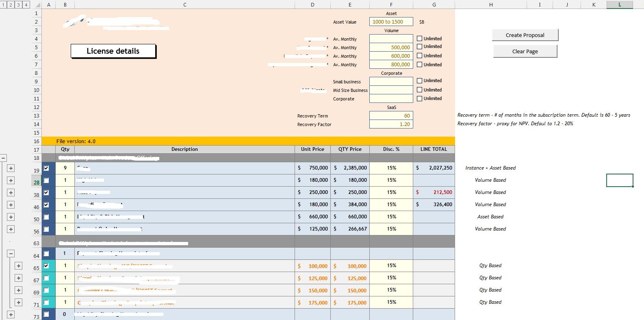Image resolution: width=644 pixels, height=320 pixels.
Task: Enable Unlimited for Mid Size Business
Action: click(420, 90)
